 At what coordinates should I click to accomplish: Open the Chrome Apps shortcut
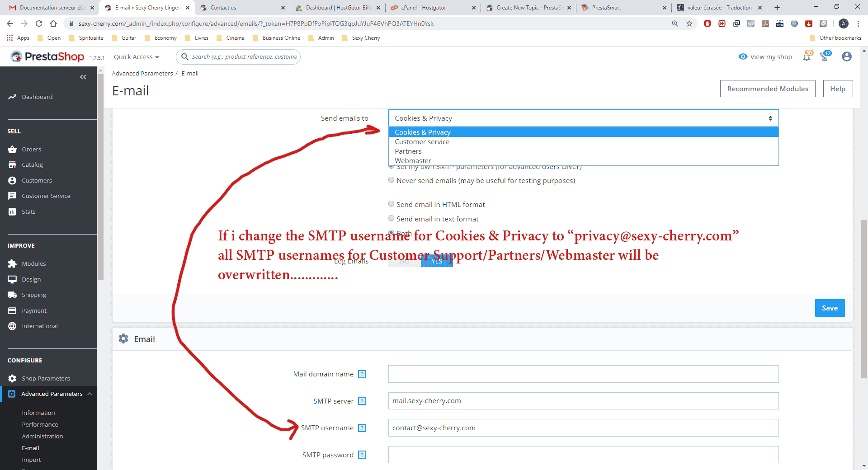pyautogui.click(x=18, y=38)
